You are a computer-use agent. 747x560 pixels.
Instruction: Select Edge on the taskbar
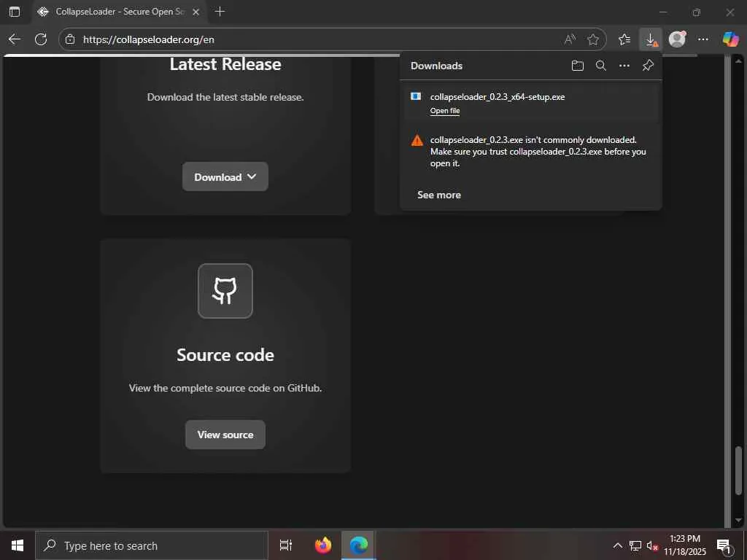click(x=358, y=545)
